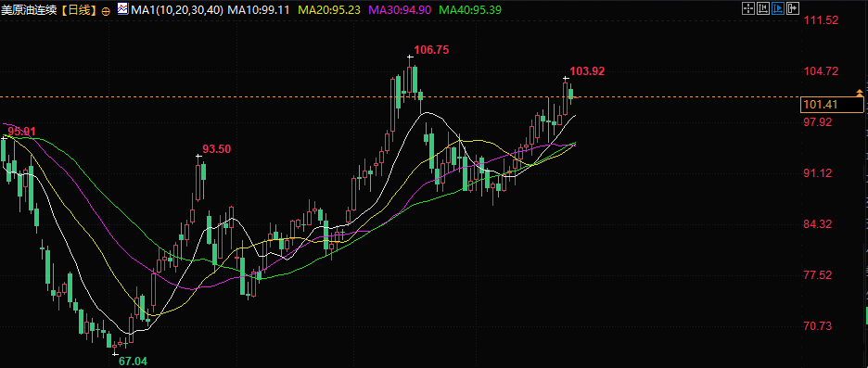Click the 93.50 peak label

[x=216, y=149]
